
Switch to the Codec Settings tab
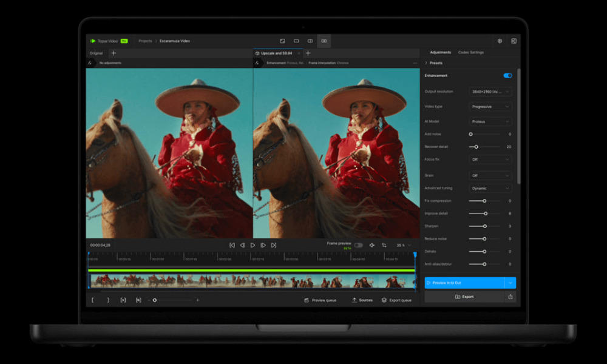(471, 53)
